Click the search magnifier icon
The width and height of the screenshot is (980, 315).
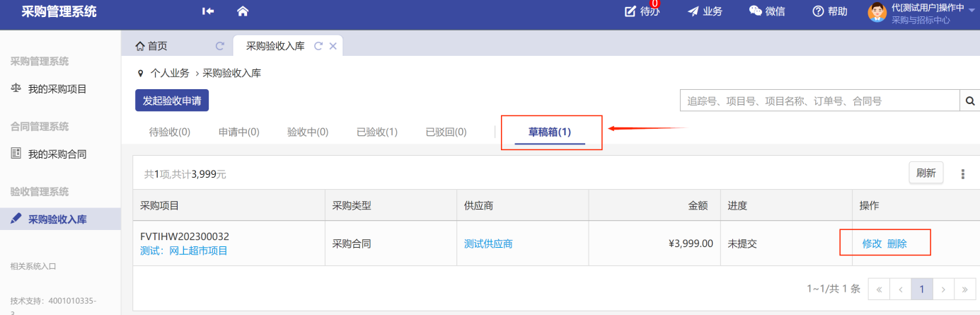pyautogui.click(x=969, y=101)
